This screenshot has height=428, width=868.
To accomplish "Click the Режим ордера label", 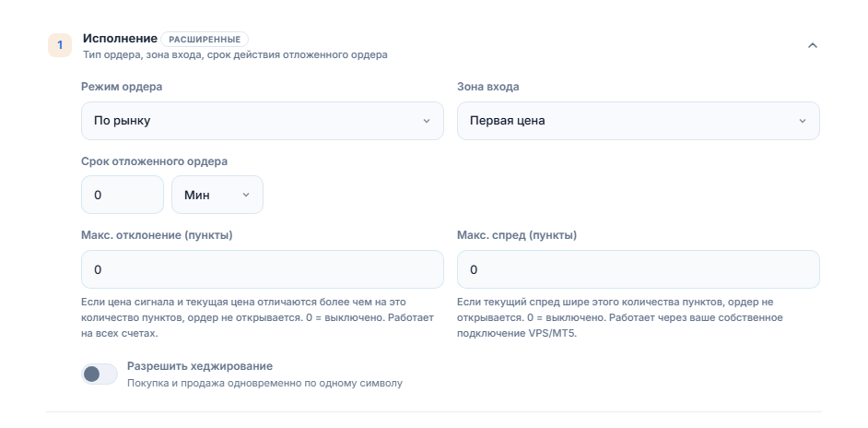I will (122, 87).
